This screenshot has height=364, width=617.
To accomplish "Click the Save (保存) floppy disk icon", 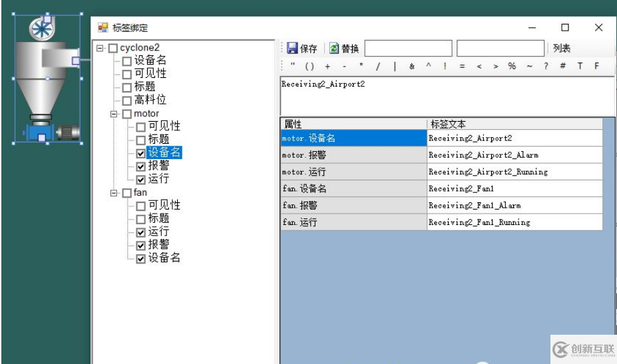I will pos(293,49).
